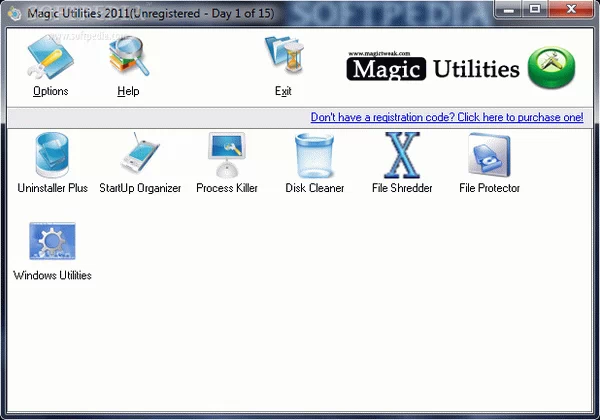Viewport: 600px width, 420px height.
Task: Launch Uninstaller Plus tool icon
Action: [x=52, y=155]
